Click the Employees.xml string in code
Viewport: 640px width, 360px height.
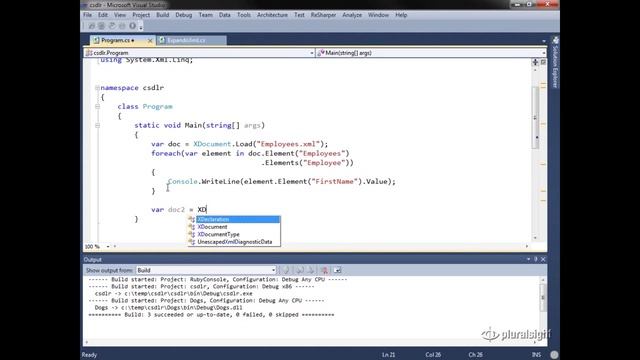pyautogui.click(x=288, y=144)
